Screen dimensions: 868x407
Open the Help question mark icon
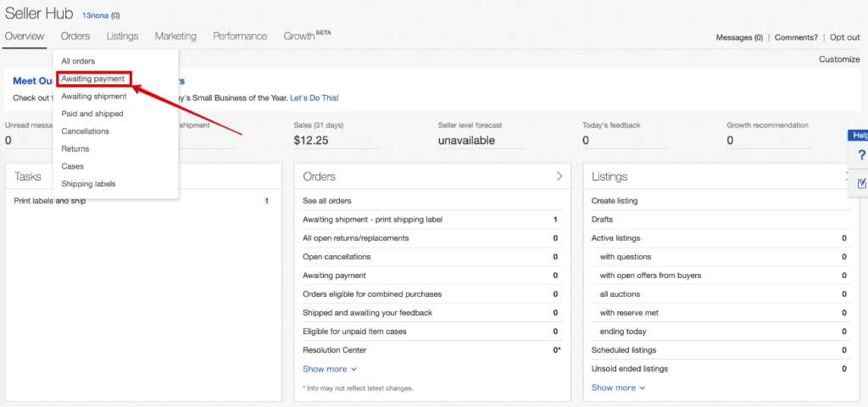point(861,155)
